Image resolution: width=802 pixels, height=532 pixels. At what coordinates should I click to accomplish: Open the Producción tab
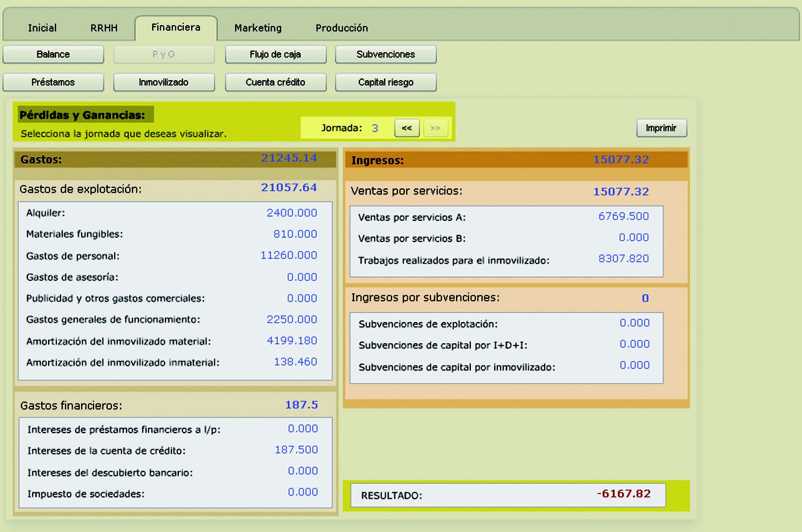tap(341, 28)
